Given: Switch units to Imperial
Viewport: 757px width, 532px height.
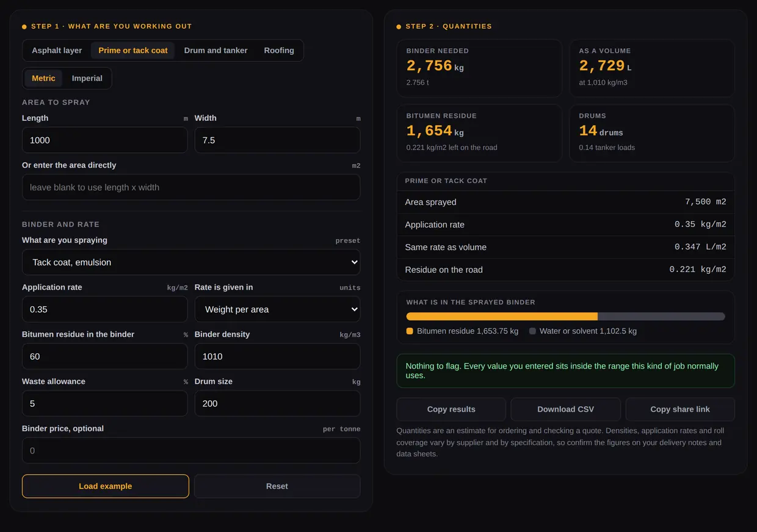Looking at the screenshot, I should [87, 78].
